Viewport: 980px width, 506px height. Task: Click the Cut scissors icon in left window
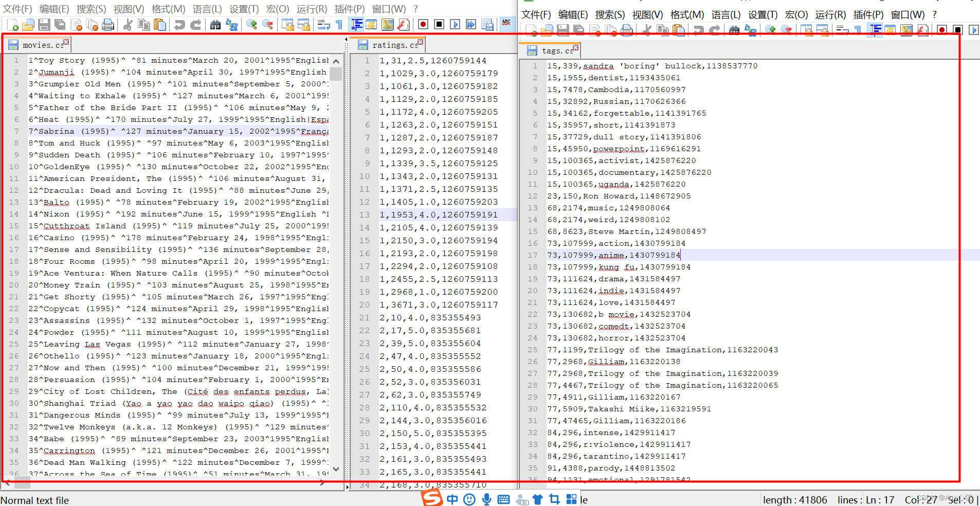coord(128,25)
